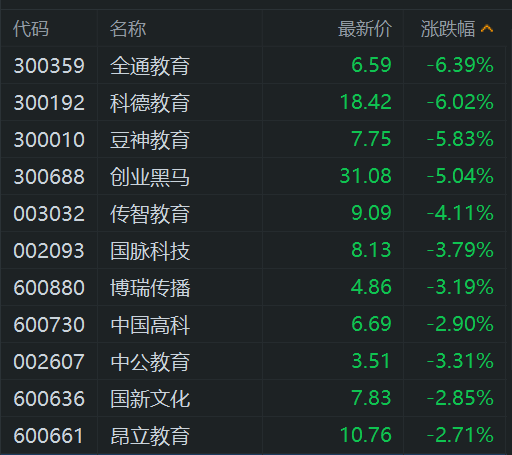The width and height of the screenshot is (512, 455).
Task: Click the 名称 column header
Action: tap(128, 29)
